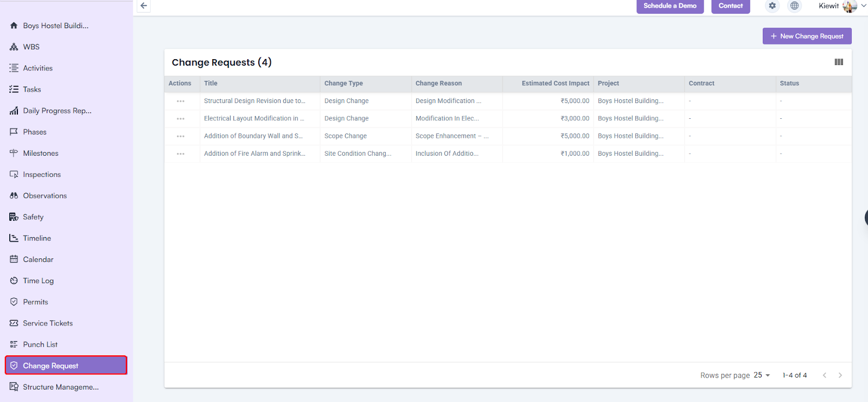The width and height of the screenshot is (868, 402).
Task: Open Daily Progress Report in sidebar
Action: click(57, 111)
